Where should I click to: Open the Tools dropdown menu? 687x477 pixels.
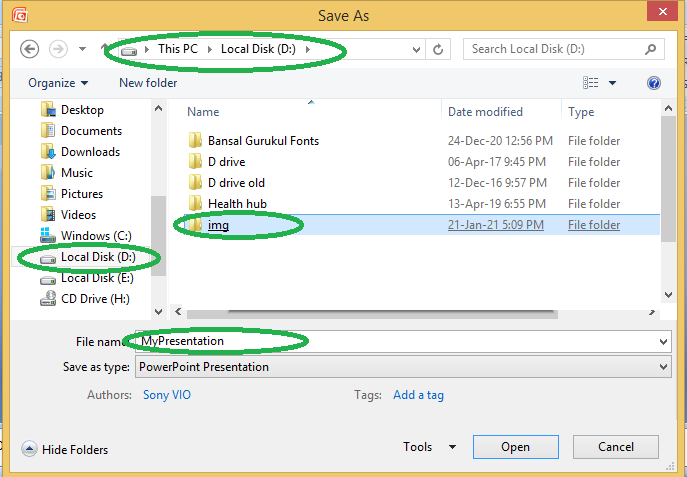click(430, 447)
